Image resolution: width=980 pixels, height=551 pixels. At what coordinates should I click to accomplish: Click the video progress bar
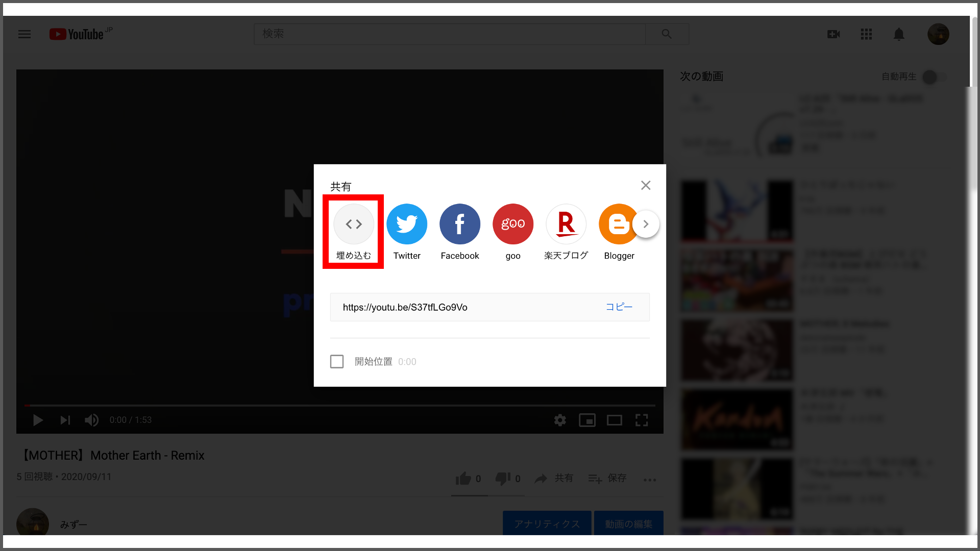[340, 406]
